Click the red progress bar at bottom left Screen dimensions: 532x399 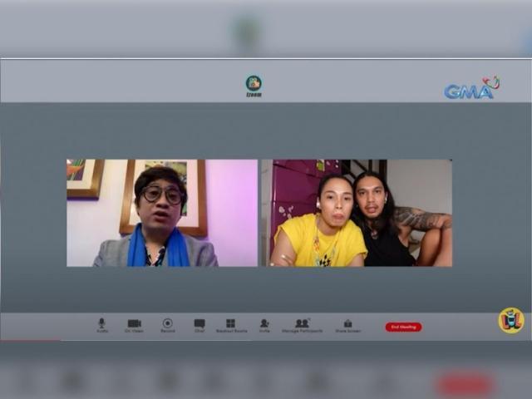[x=30, y=340]
